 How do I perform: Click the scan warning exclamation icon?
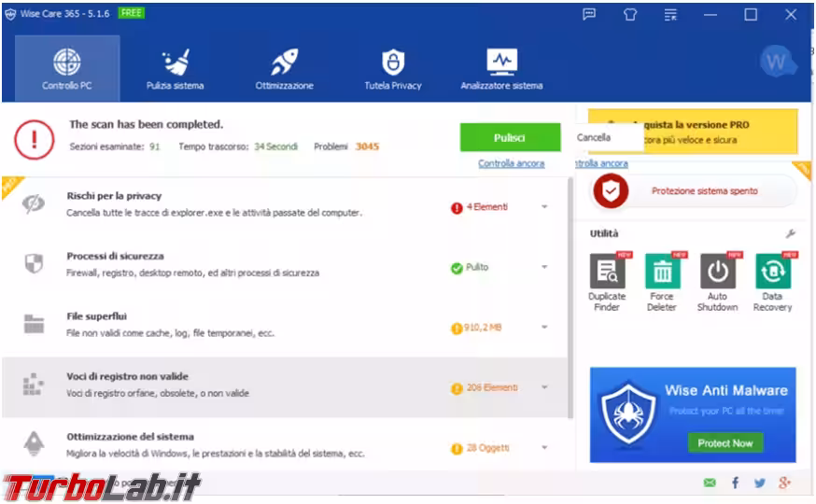point(35,139)
